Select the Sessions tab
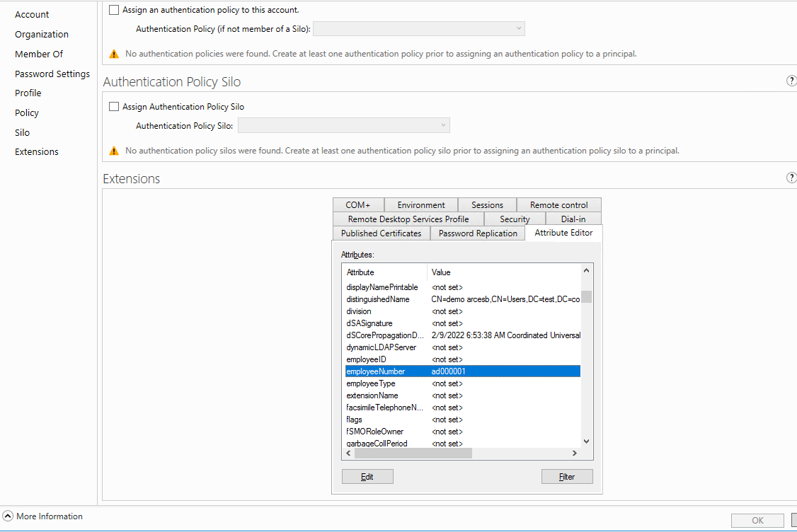 [487, 204]
